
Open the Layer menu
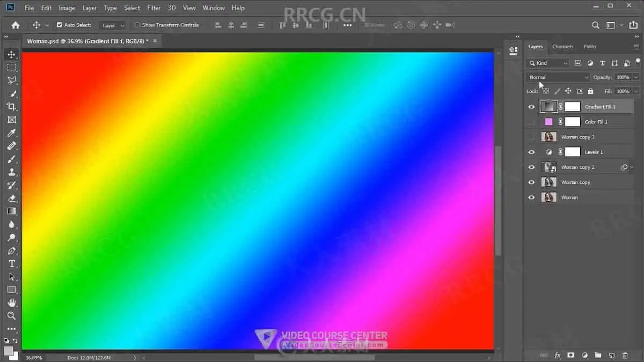89,8
